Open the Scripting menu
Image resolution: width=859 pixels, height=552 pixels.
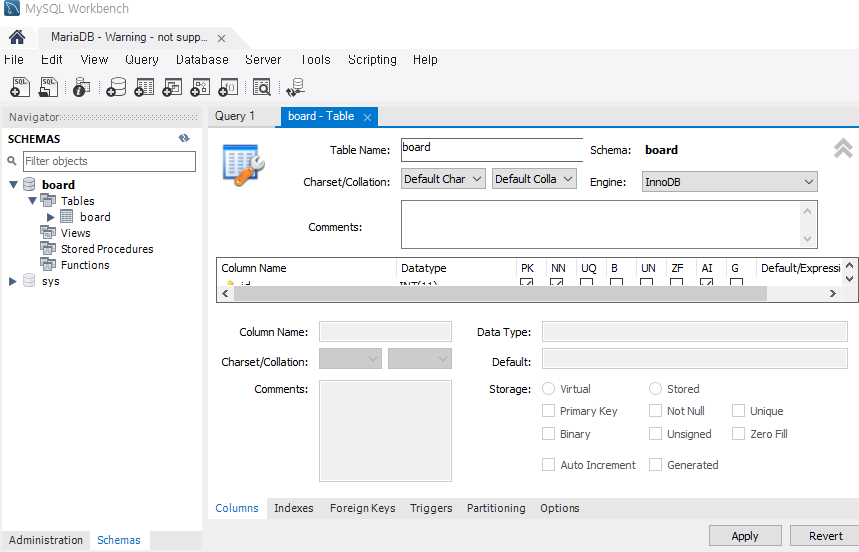click(x=373, y=60)
